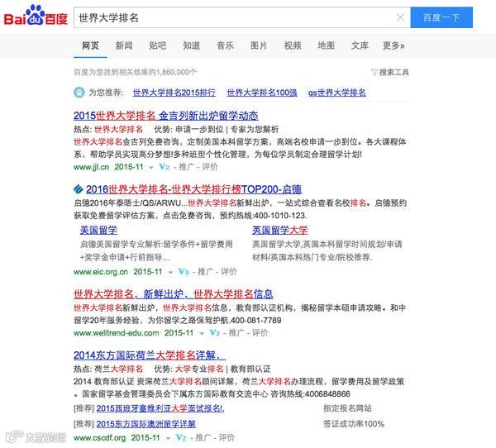Expand the dropdown arrow beside www.welltrend-edu.com 2015-11

(x=202, y=333)
